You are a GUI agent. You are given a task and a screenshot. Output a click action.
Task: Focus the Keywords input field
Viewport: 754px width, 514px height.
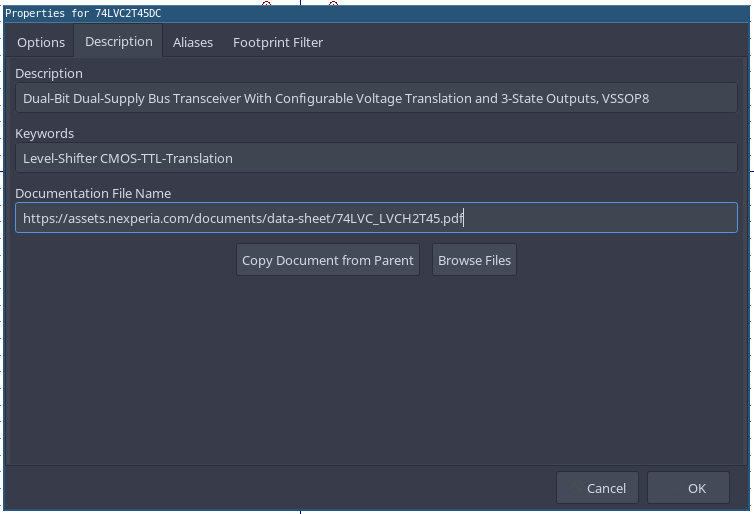tap(376, 158)
